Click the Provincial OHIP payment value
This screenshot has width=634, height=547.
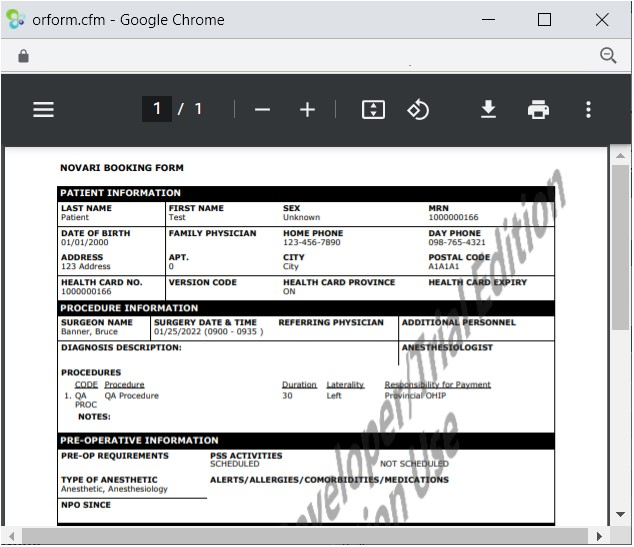[415, 396]
